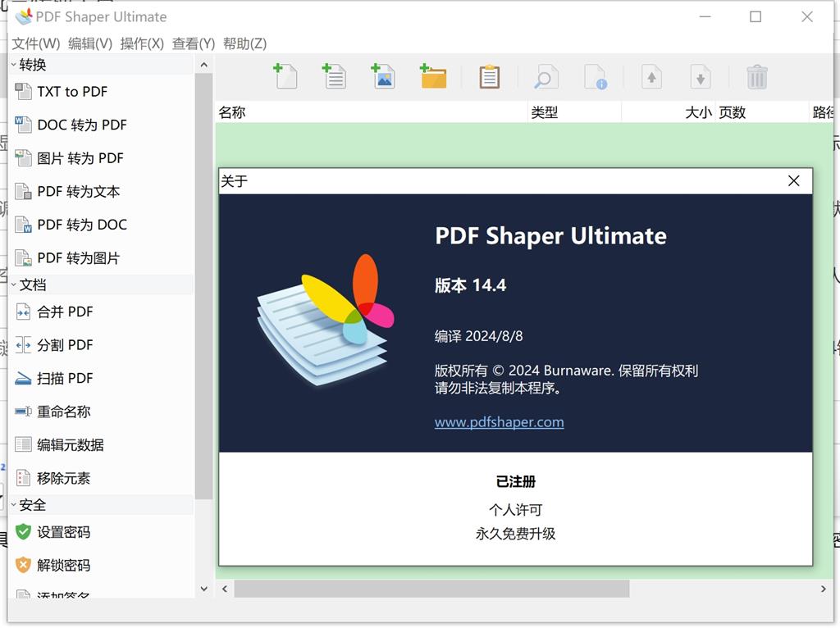The height and width of the screenshot is (628, 840).
Task: Click the PDF 转为文本 icon
Action: click(23, 191)
